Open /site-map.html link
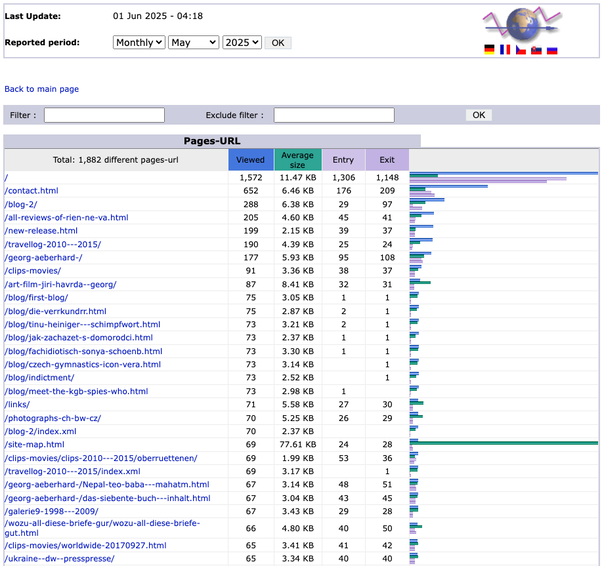Screen dimensions: 604x566 pyautogui.click(x=34, y=444)
